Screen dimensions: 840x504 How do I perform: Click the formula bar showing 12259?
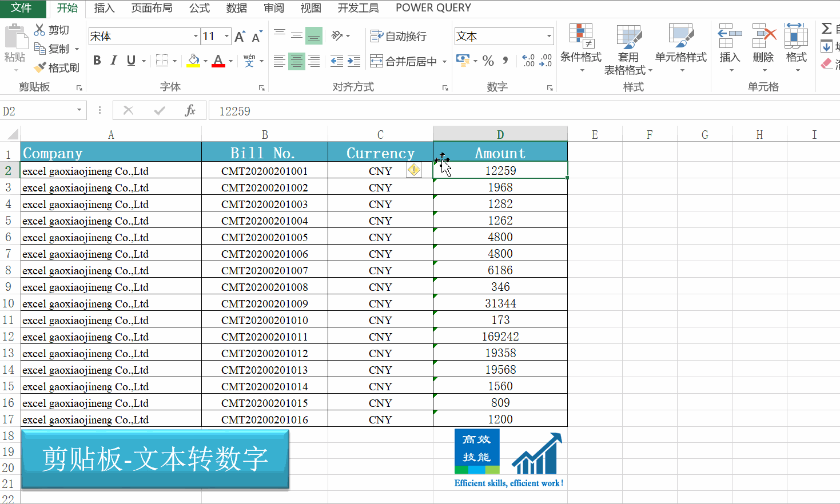(523, 111)
